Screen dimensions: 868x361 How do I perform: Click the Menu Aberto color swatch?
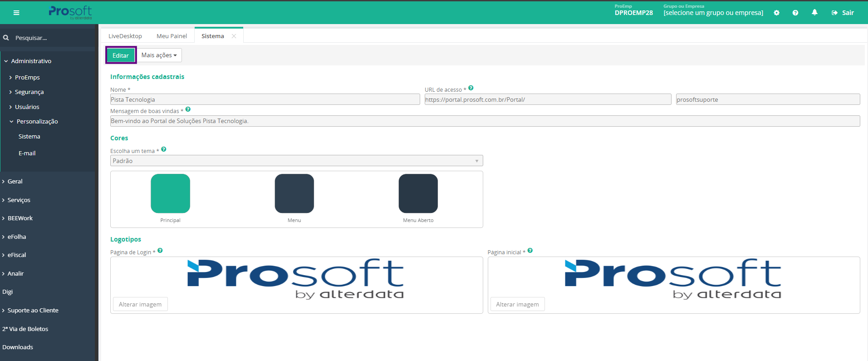pyautogui.click(x=418, y=193)
